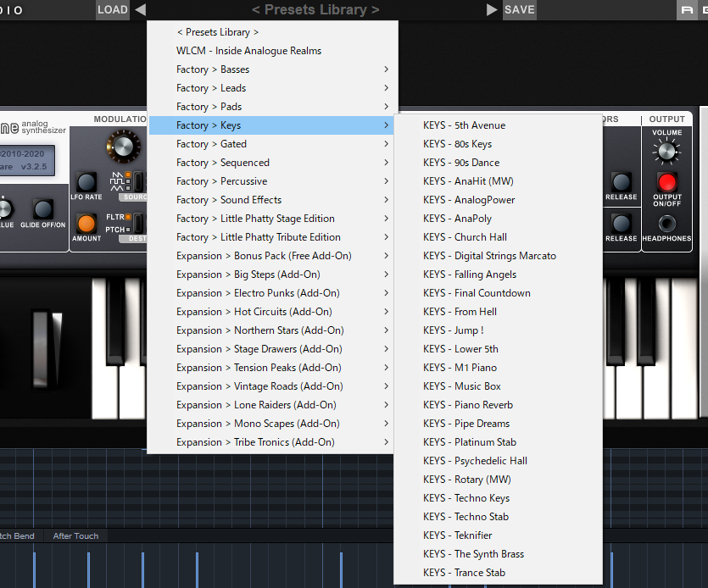Click the previous preset arrow next to LOAD
Screen dimensions: 708x588
141,9
